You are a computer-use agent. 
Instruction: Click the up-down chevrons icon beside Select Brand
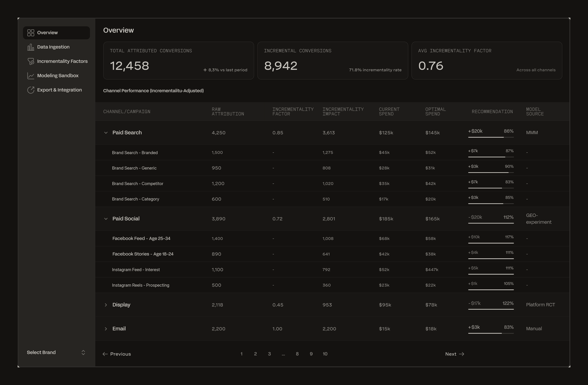[x=83, y=352]
